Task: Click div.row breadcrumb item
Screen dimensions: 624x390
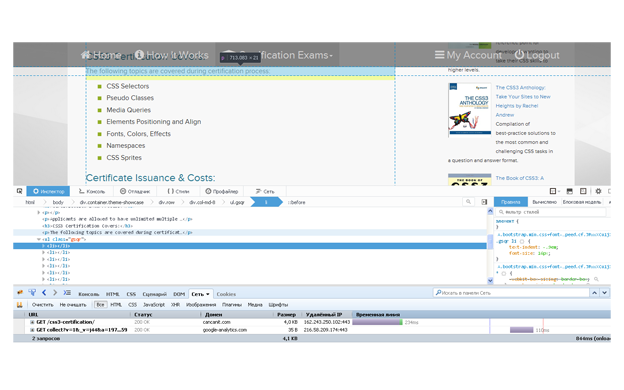Action: [x=166, y=202]
